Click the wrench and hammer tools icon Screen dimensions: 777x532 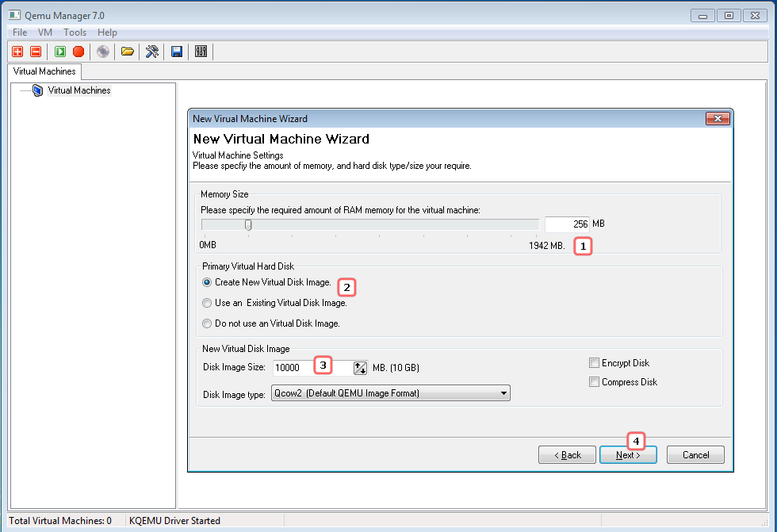(x=152, y=52)
